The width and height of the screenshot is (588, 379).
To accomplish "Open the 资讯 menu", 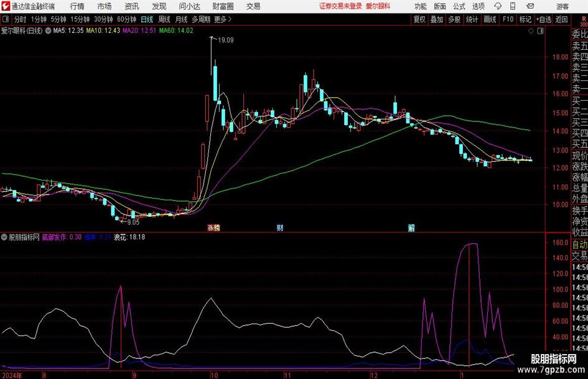I will [x=132, y=6].
